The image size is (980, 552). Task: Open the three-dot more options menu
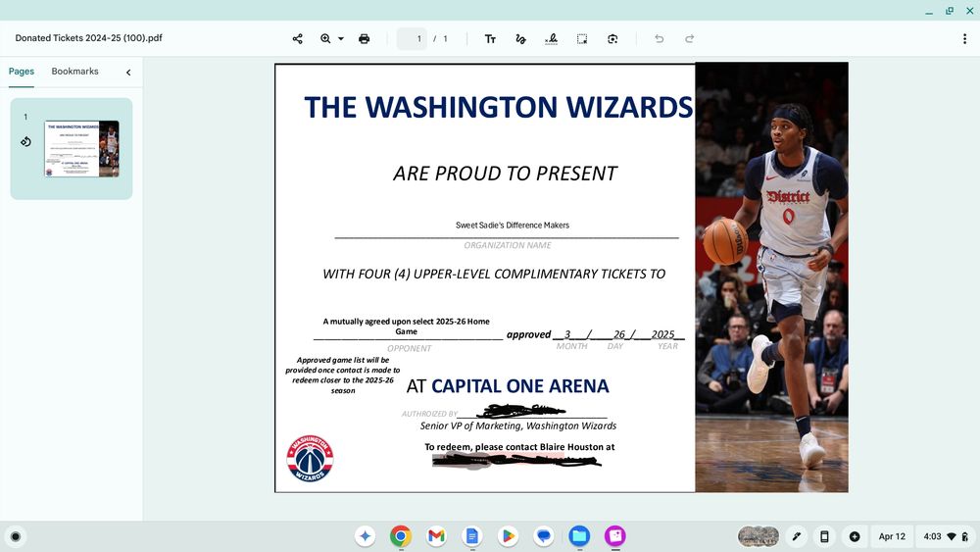964,39
